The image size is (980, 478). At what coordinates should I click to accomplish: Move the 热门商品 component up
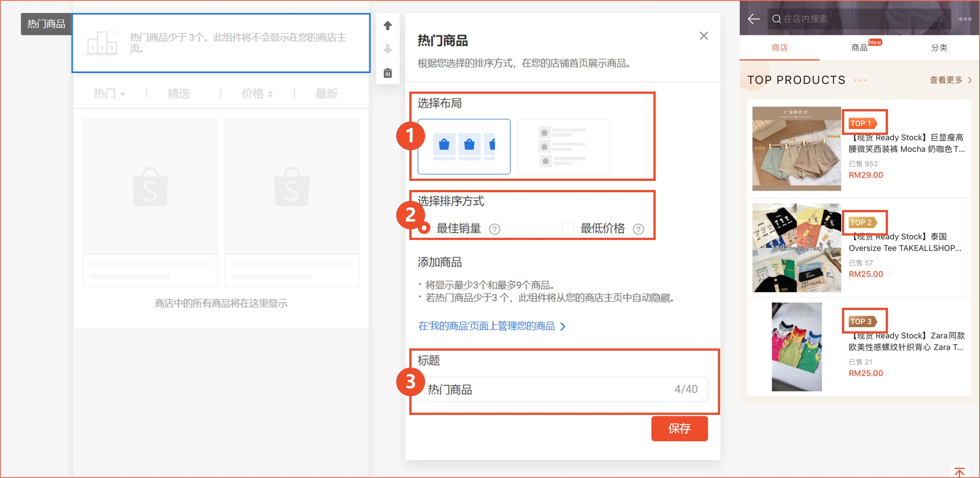[x=388, y=25]
